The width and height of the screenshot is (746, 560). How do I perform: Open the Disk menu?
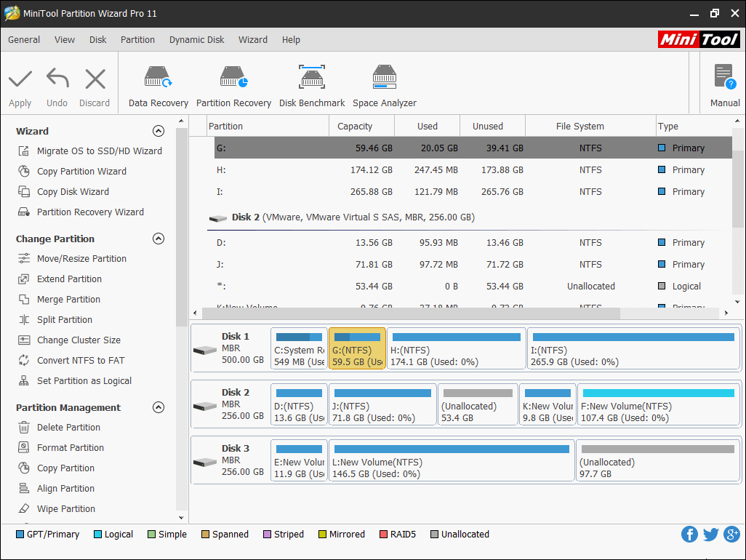point(98,40)
